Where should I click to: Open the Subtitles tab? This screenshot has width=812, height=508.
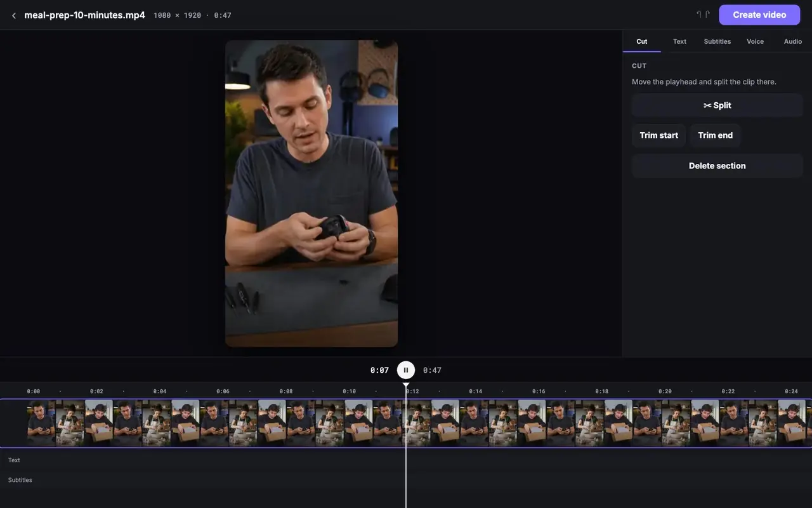click(x=717, y=41)
